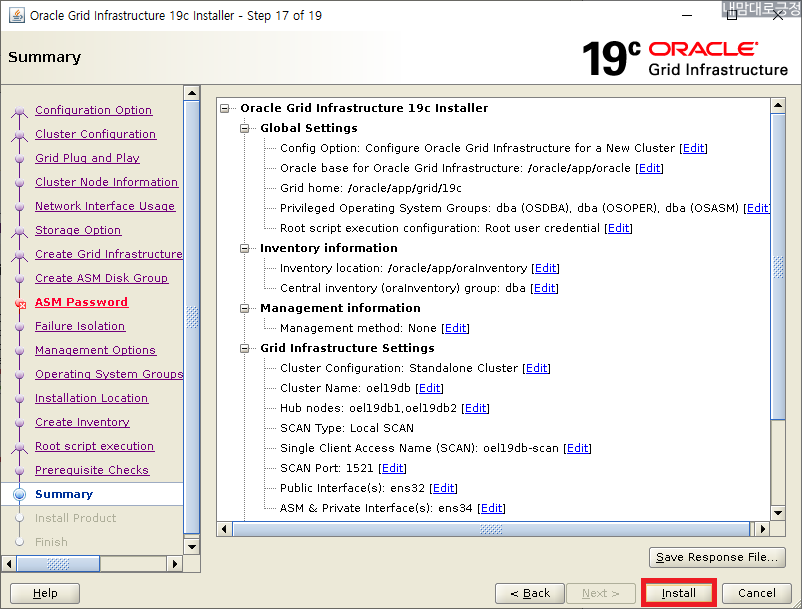The image size is (802, 609).
Task: Edit Privileged Operating System Groups
Action: [758, 208]
